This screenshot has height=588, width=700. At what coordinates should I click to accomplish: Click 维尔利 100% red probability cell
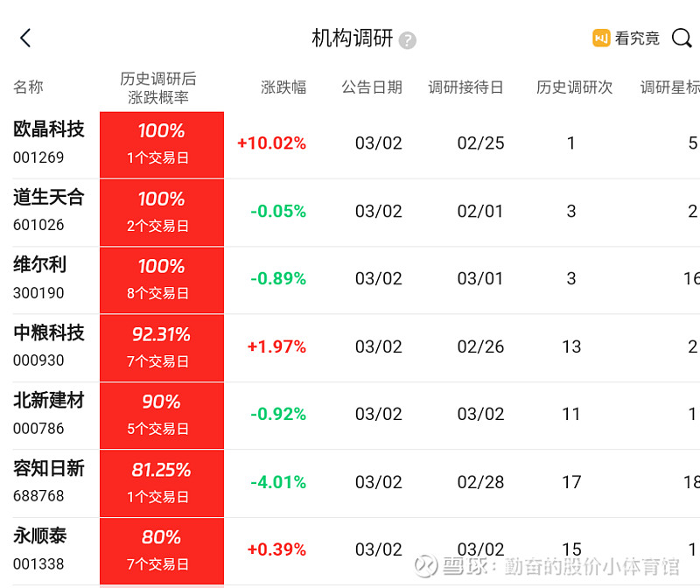[162, 280]
